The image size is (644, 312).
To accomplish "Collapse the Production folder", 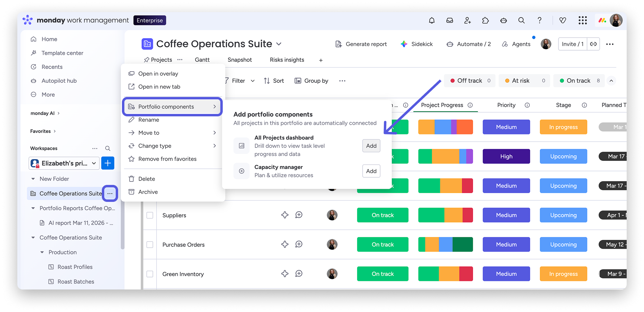I will [42, 252].
